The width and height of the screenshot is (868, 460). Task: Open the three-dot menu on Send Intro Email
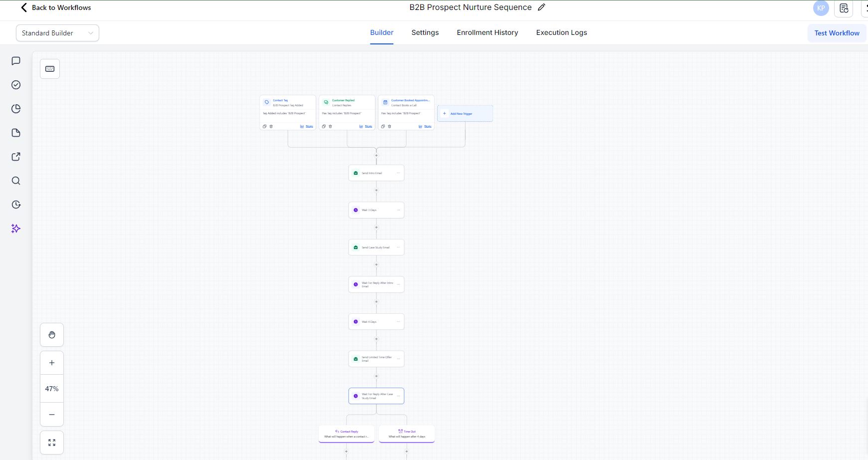[398, 173]
